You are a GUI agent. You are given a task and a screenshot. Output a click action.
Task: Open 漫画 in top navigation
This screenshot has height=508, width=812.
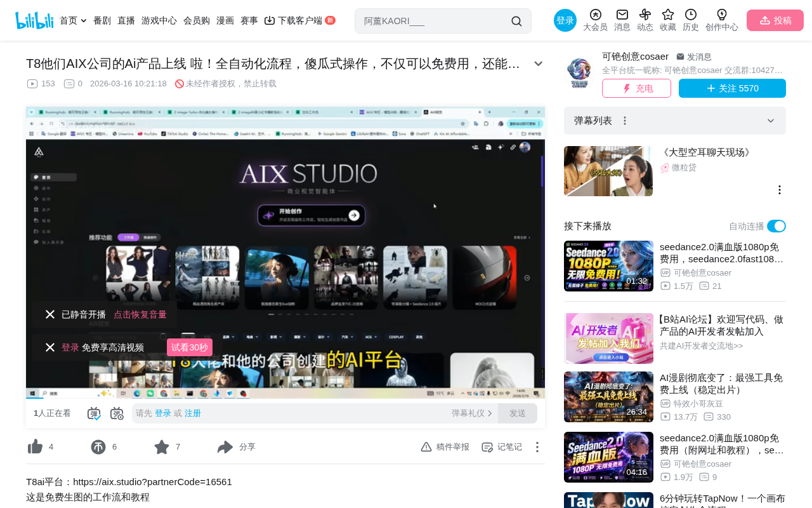click(225, 20)
